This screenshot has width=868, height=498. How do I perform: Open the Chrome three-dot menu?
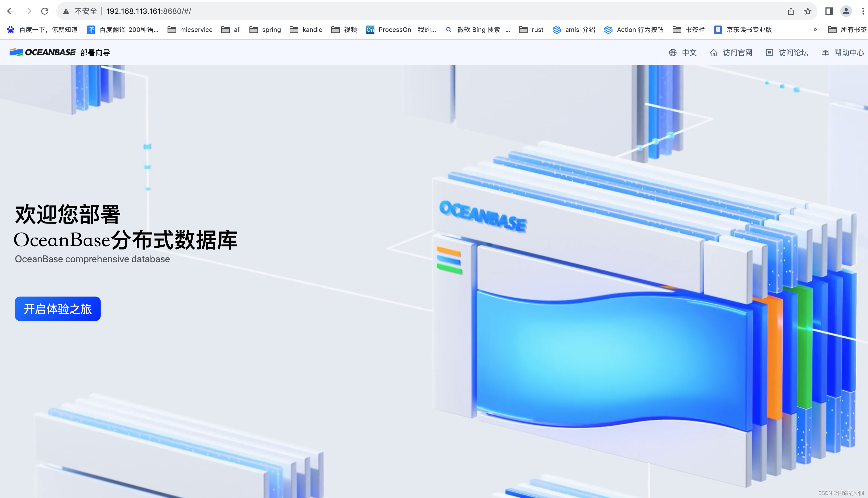pos(863,11)
